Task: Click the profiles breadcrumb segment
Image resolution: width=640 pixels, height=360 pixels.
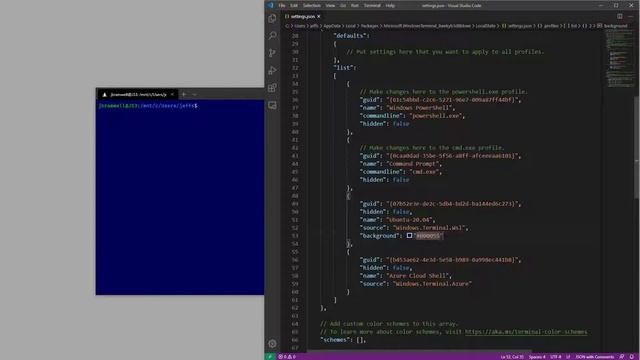Action: click(x=548, y=26)
